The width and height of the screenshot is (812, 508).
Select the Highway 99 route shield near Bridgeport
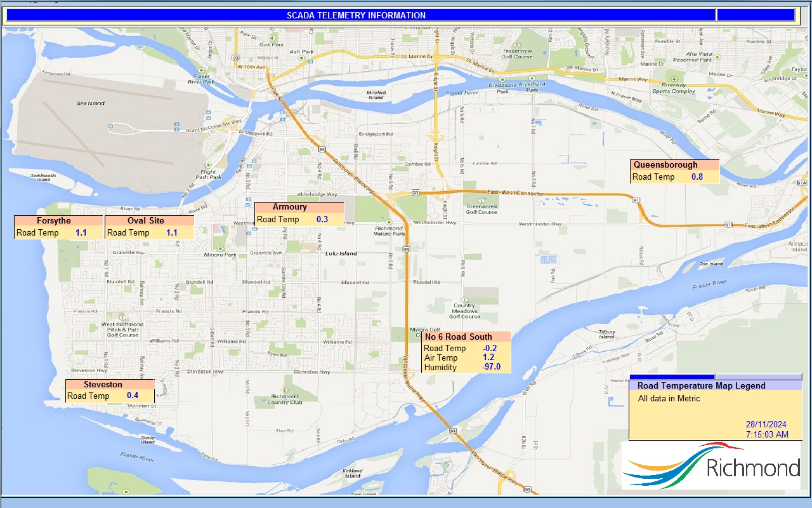322,149
